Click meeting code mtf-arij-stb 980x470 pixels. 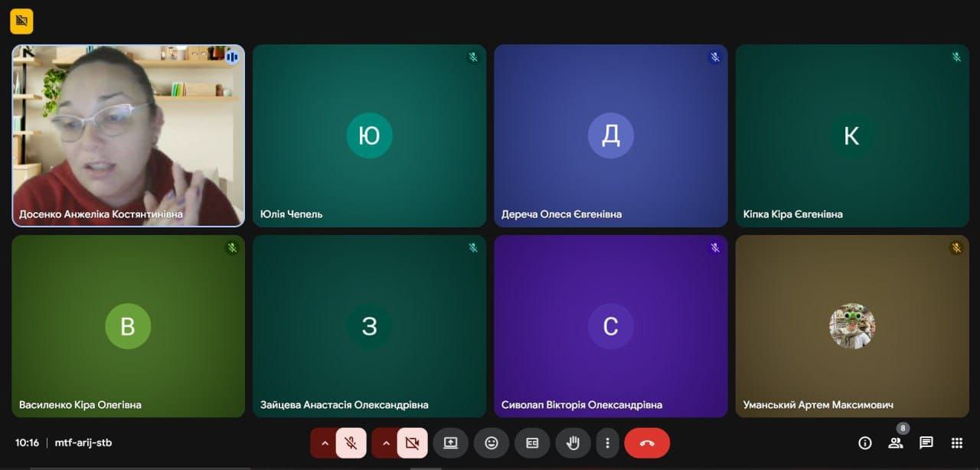tap(83, 442)
